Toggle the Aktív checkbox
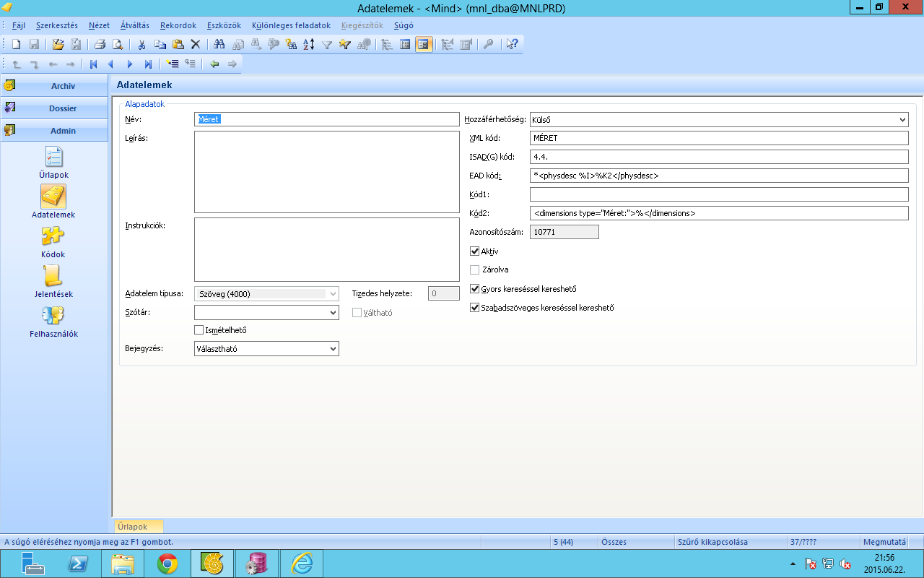The image size is (924, 578). tap(474, 251)
